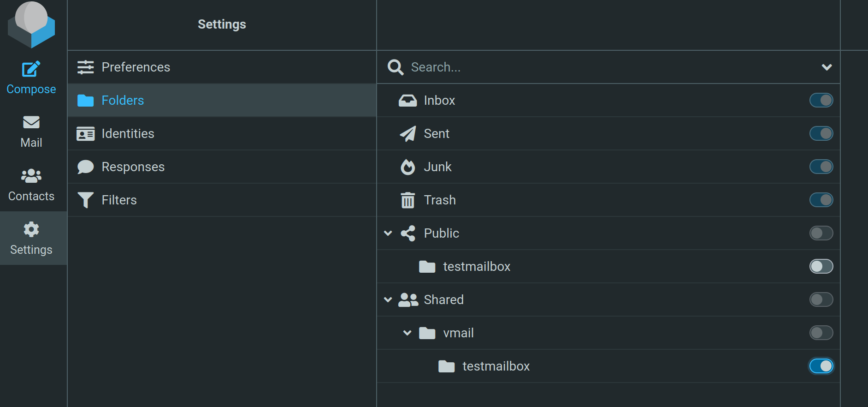Toggle the Sent folder subscription switch
The height and width of the screenshot is (407, 868).
coord(821,134)
